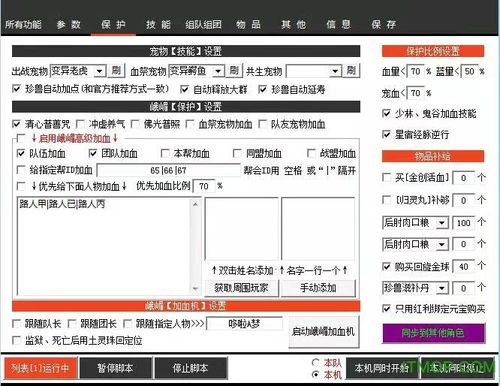Viewport: 500px width, 386px height.
Task: Uncheck 清心普善咒 checkbox
Action: pos(16,124)
